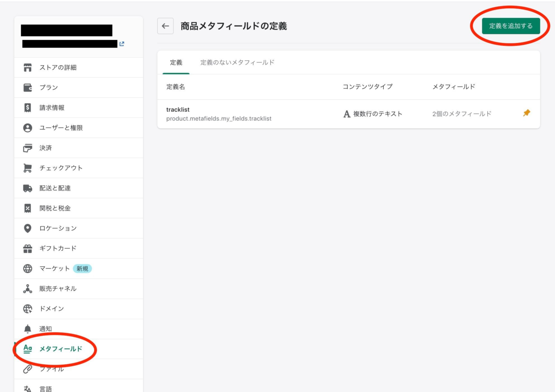
Task: Click the 請求情報 billing icon
Action: pyautogui.click(x=28, y=108)
